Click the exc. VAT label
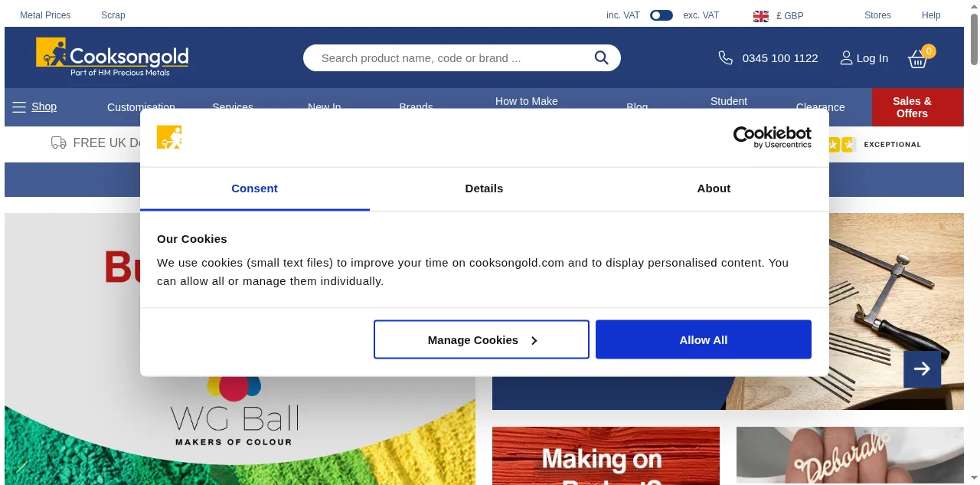This screenshot has height=485, width=980. 701,15
